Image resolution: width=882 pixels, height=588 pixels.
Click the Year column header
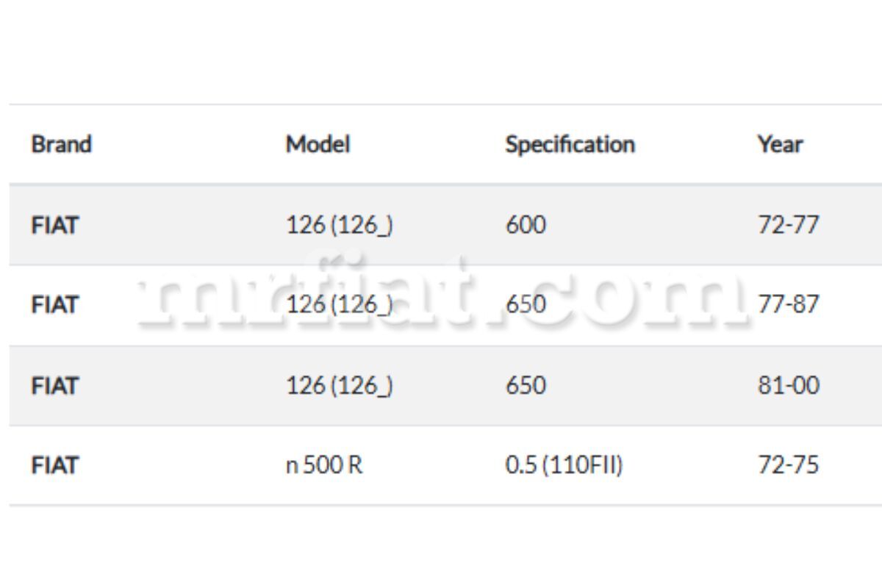[780, 144]
